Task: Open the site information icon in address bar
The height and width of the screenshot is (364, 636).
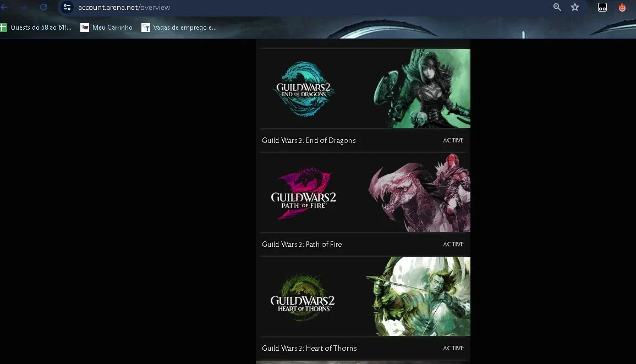Action: (67, 7)
